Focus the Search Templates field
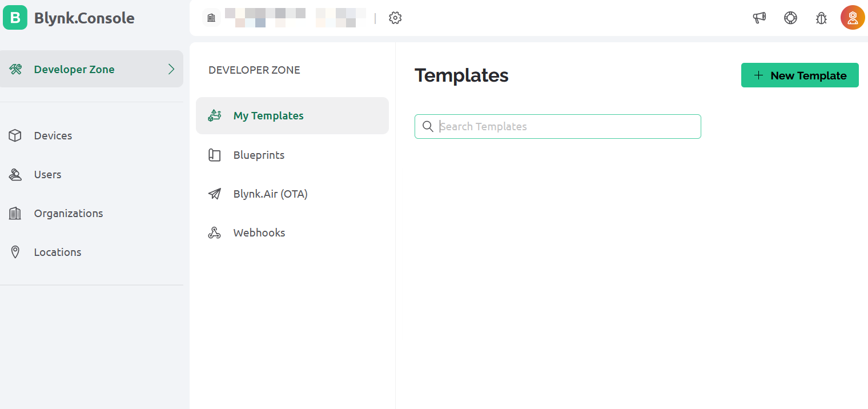868x409 pixels. [x=558, y=126]
